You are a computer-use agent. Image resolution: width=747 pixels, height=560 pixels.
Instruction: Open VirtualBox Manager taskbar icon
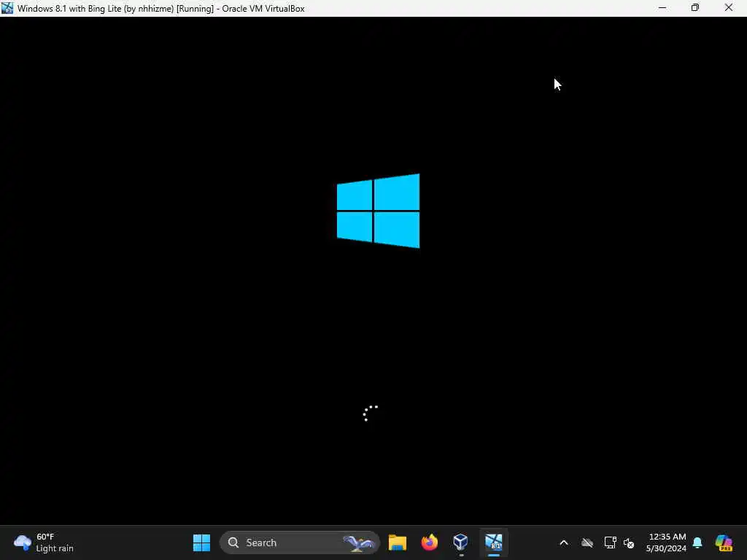[x=461, y=542]
